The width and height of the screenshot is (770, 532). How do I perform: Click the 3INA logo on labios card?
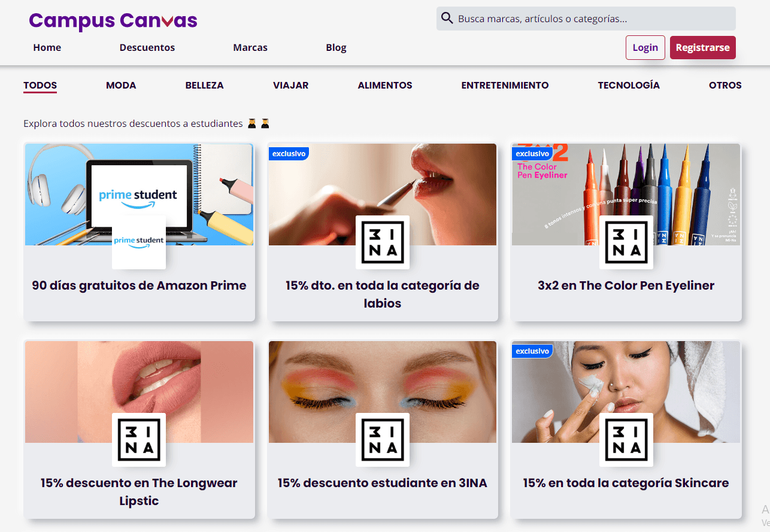[383, 242]
